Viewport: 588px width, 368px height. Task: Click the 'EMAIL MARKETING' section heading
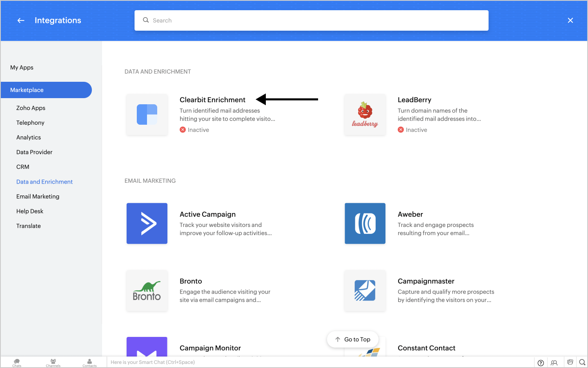coord(150,181)
